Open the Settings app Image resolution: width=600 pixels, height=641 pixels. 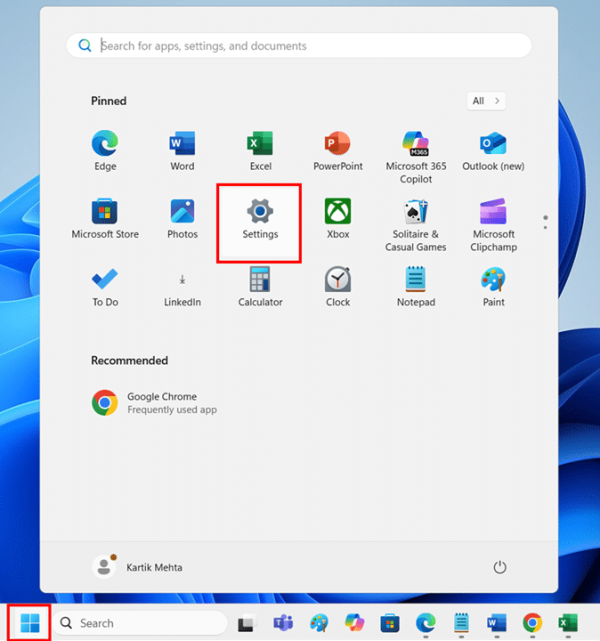point(260,223)
